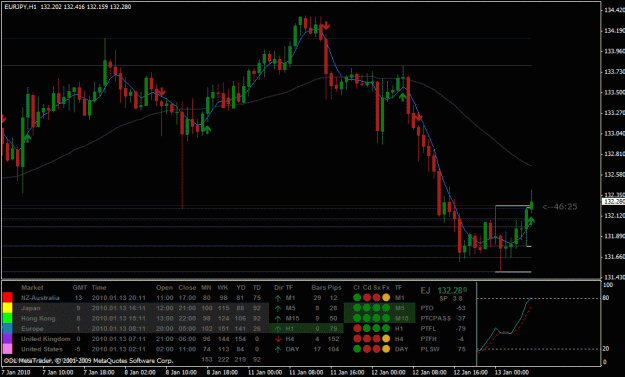Click the EURJPY,H1 chart title text

pos(20,7)
